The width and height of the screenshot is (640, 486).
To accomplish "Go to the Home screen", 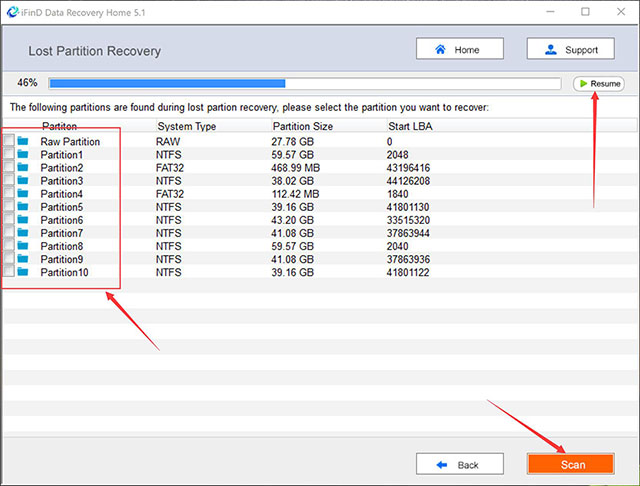I will click(x=460, y=49).
